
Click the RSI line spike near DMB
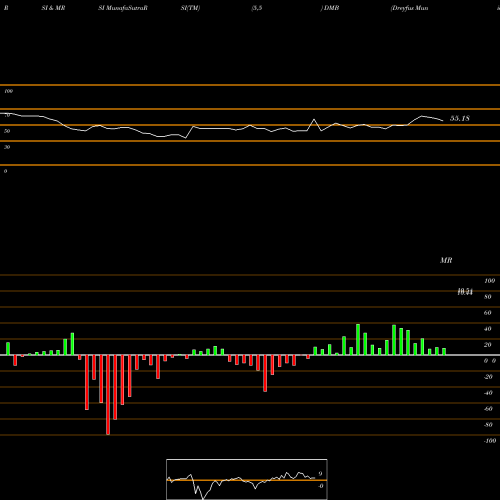pyautogui.click(x=314, y=119)
